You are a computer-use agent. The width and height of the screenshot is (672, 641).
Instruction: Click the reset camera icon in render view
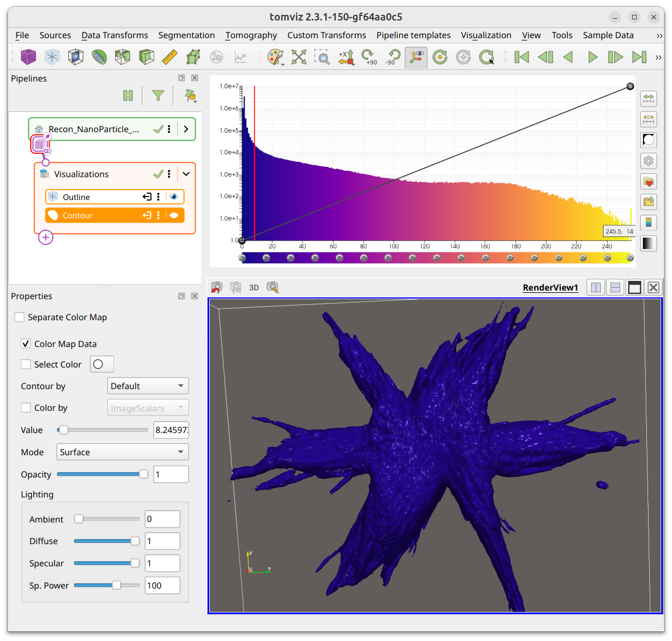click(217, 288)
